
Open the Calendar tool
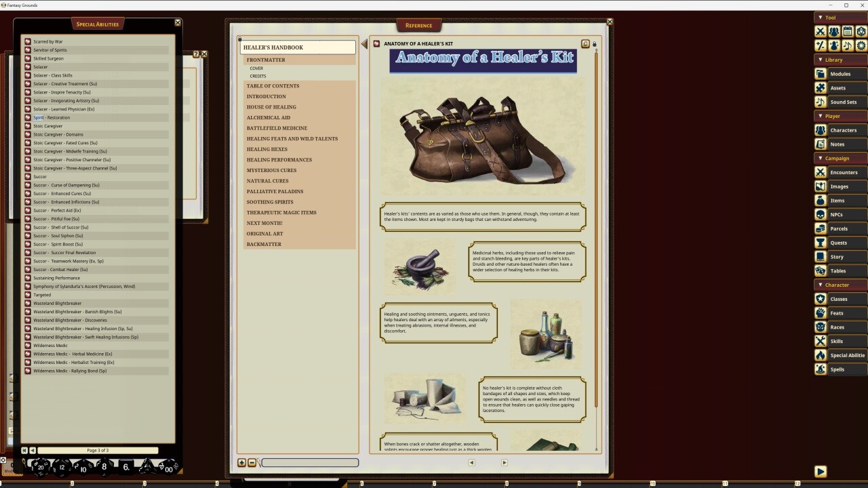point(848,31)
